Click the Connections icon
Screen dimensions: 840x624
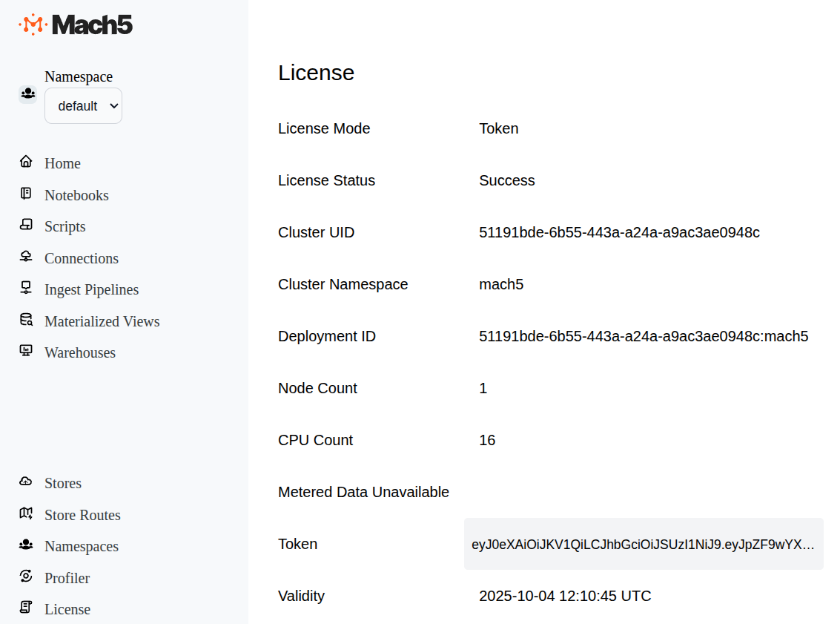[26, 257]
